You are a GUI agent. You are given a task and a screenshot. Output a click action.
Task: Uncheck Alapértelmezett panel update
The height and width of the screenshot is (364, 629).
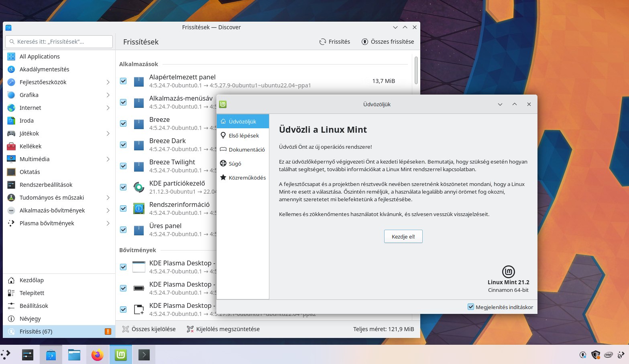[x=123, y=81]
